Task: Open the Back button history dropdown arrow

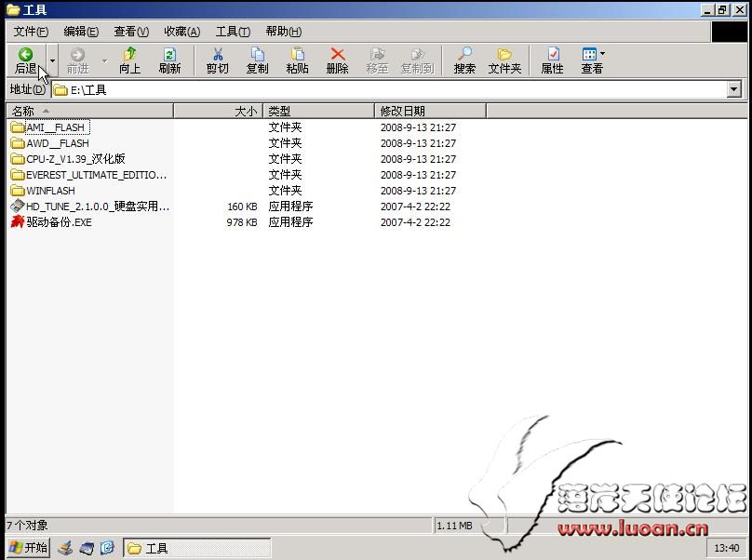Action: 52,60
